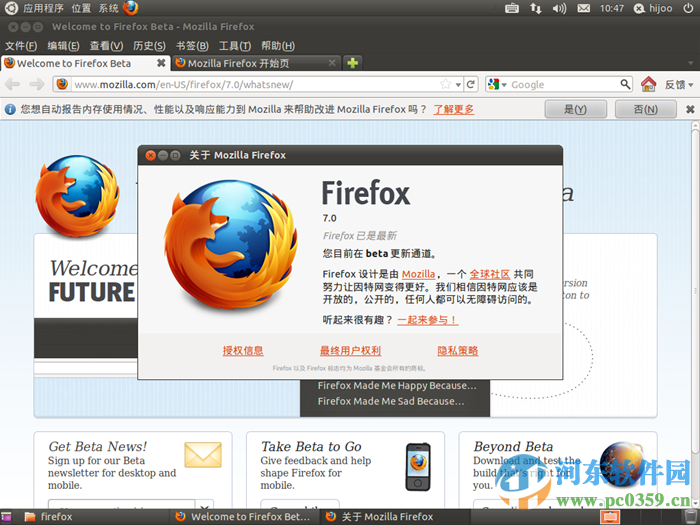Open 位置 menu in top panel

[x=81, y=8]
